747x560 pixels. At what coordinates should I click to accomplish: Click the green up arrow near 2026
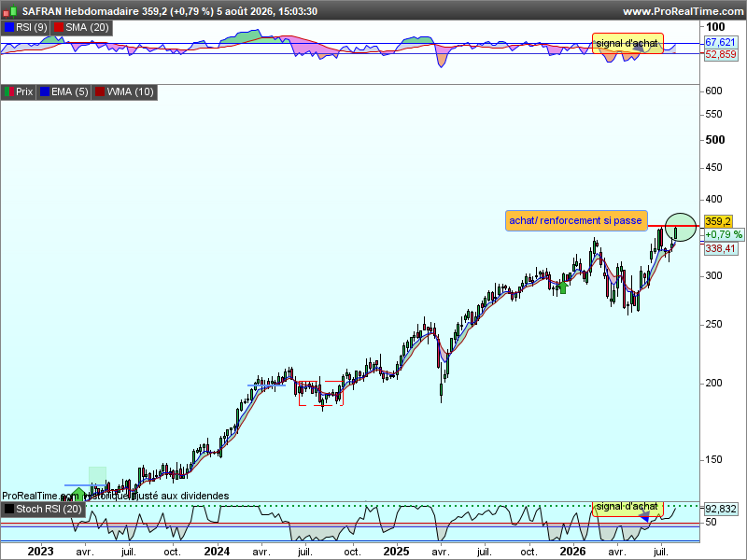click(x=563, y=287)
